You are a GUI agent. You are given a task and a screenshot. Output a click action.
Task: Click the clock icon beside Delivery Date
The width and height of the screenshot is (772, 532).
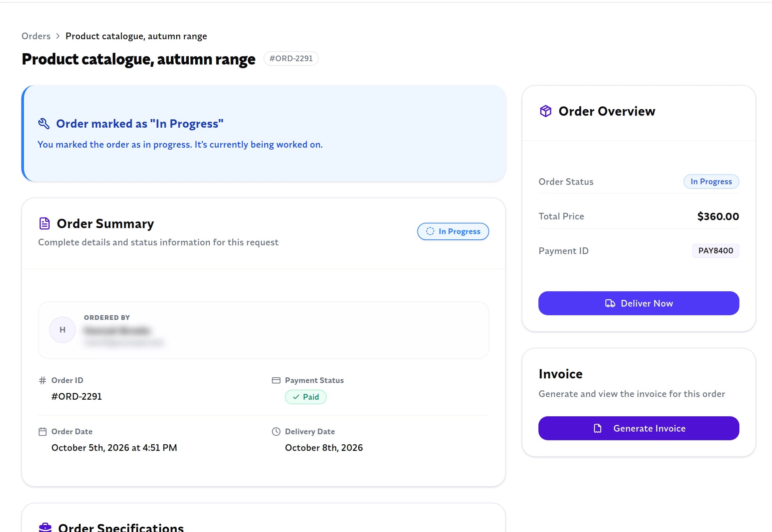tap(276, 432)
